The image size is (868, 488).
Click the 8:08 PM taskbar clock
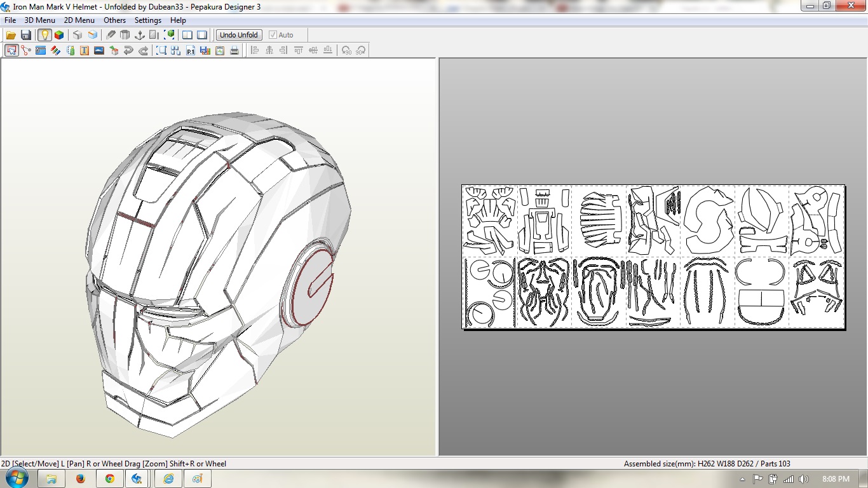[x=836, y=479]
